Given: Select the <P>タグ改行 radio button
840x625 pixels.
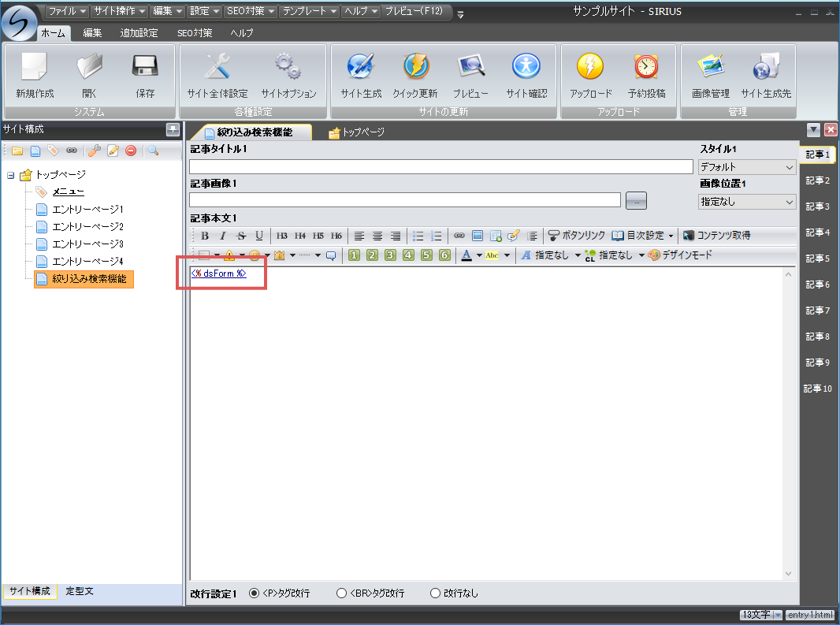Looking at the screenshot, I should tap(255, 593).
